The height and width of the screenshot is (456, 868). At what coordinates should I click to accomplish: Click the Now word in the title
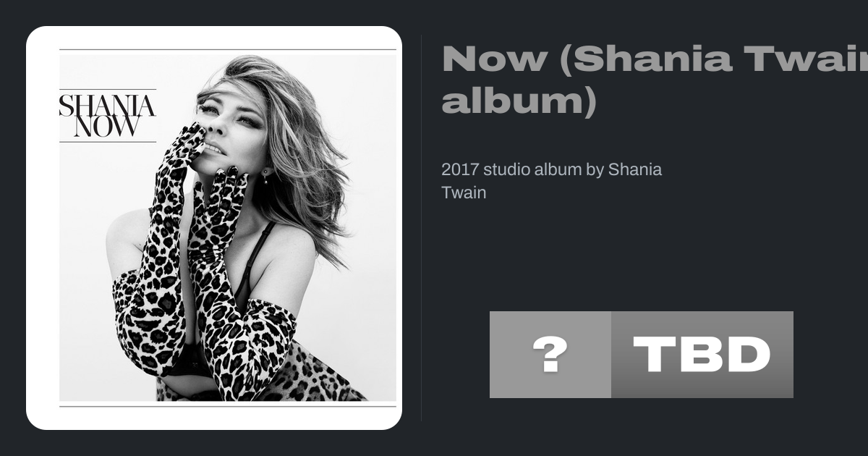coord(494,59)
